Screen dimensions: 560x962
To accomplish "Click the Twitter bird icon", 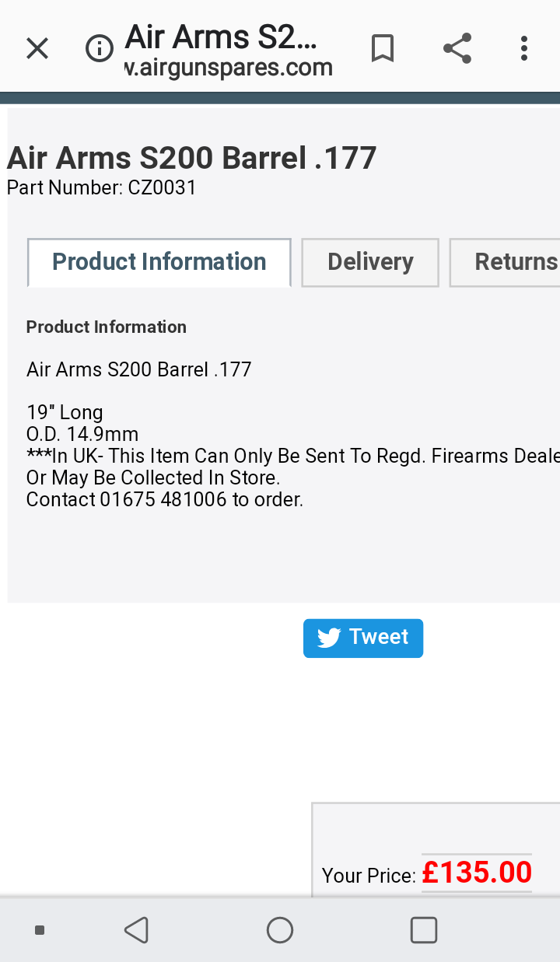I will tap(329, 638).
